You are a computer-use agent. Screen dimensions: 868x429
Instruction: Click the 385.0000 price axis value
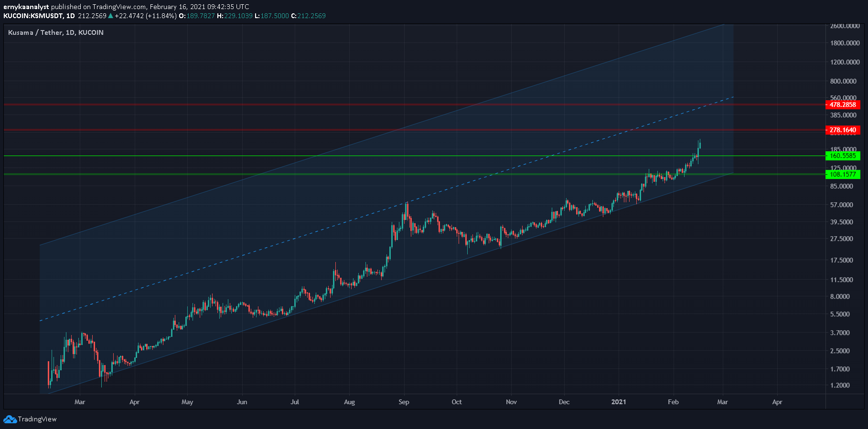843,115
